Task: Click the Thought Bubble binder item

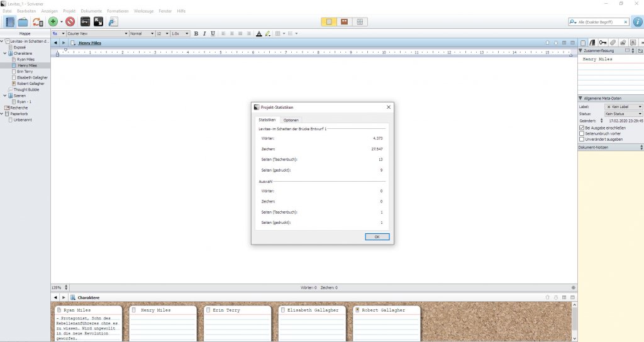Action: coord(26,89)
